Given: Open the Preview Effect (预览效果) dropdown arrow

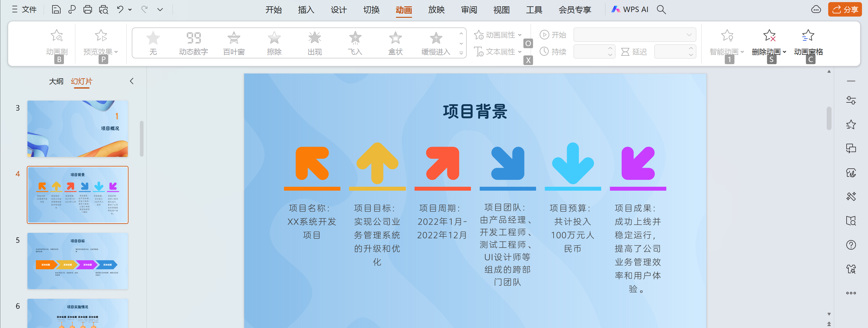Looking at the screenshot, I should coord(116,52).
